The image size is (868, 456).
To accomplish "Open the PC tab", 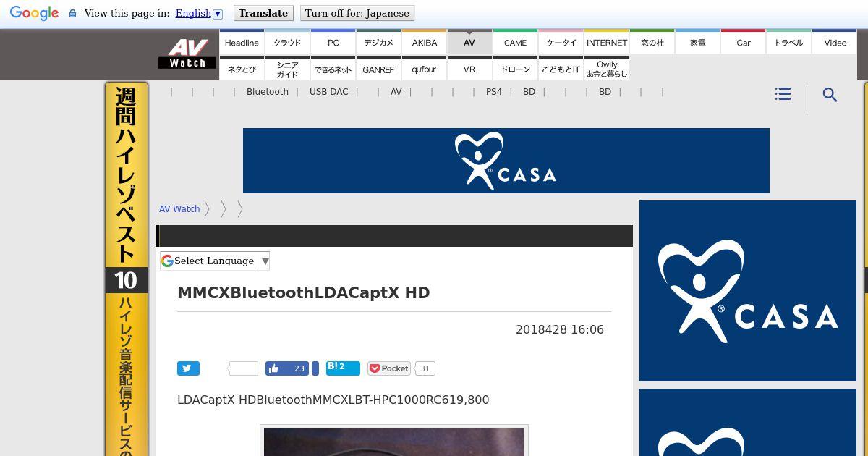I will click(x=333, y=42).
